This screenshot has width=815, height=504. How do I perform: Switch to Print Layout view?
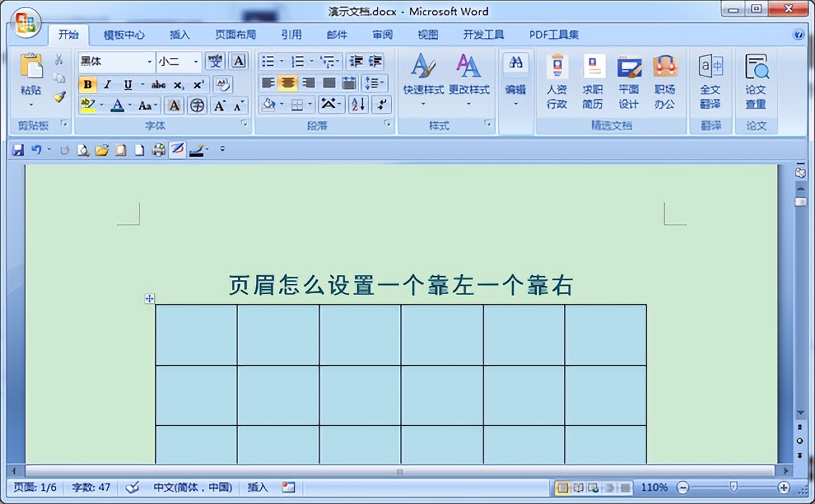(563, 487)
